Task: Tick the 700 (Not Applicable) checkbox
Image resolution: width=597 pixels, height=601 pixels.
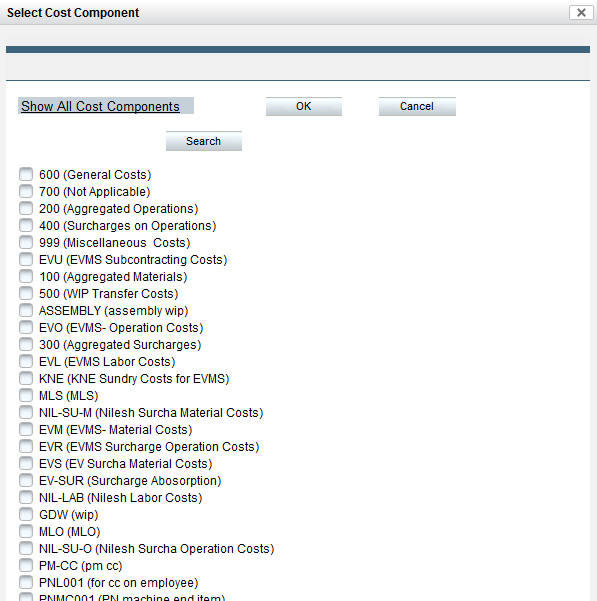Action: (26, 191)
